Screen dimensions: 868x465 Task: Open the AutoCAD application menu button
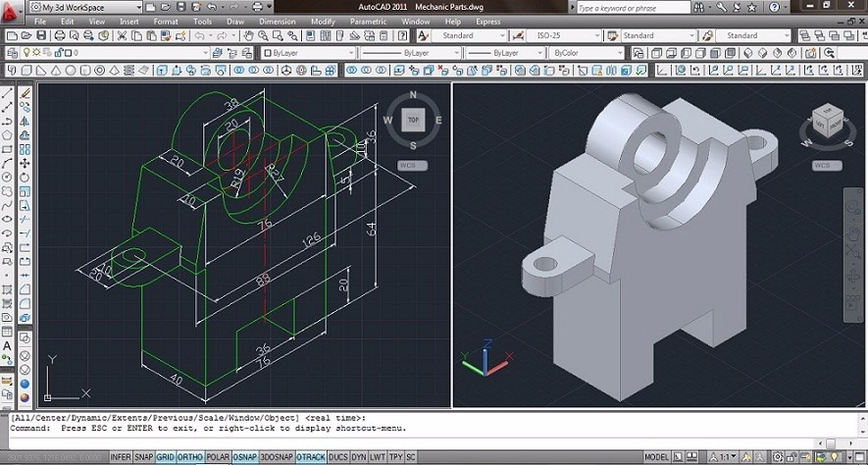click(10, 11)
